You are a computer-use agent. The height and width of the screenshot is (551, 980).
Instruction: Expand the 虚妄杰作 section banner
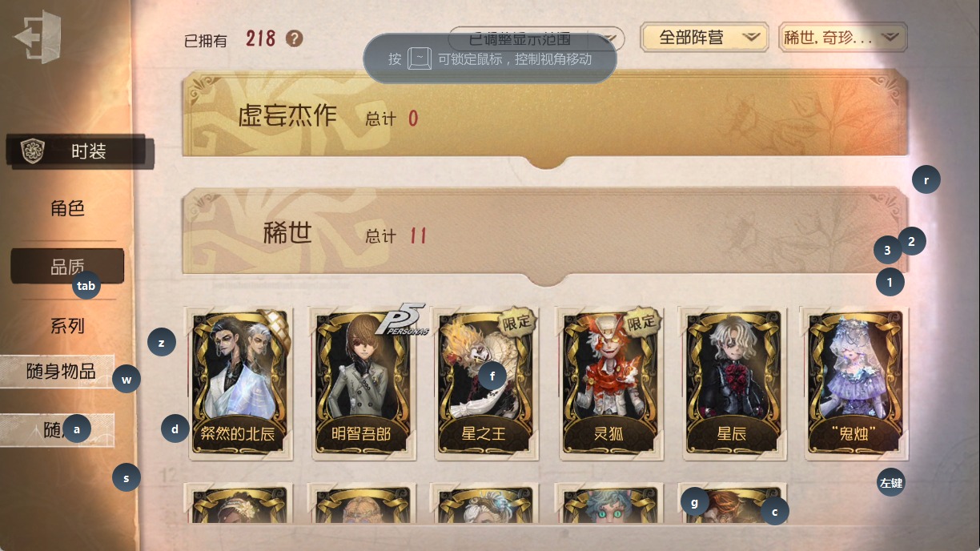(545, 118)
